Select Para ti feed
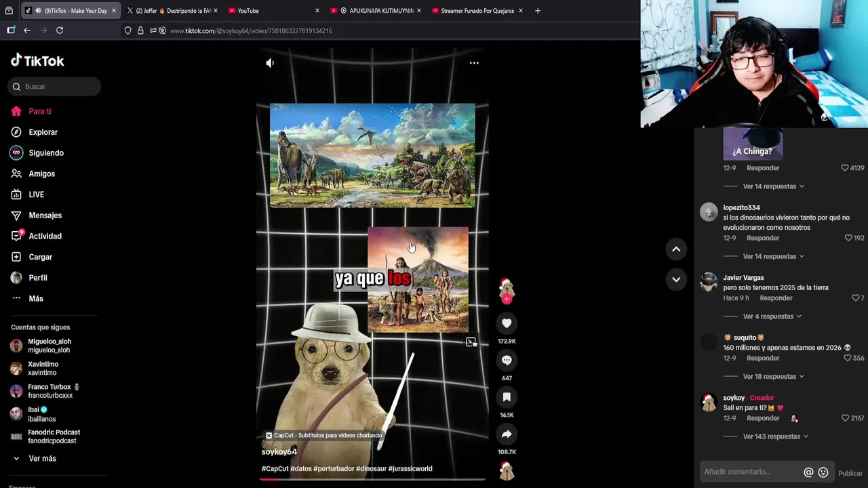 pyautogui.click(x=39, y=111)
